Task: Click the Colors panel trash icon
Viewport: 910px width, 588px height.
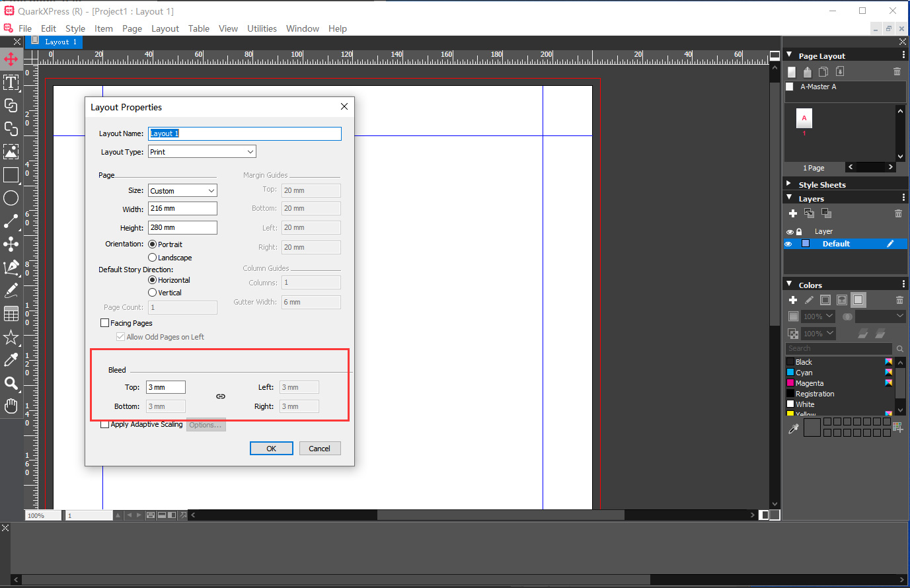Action: (x=899, y=300)
